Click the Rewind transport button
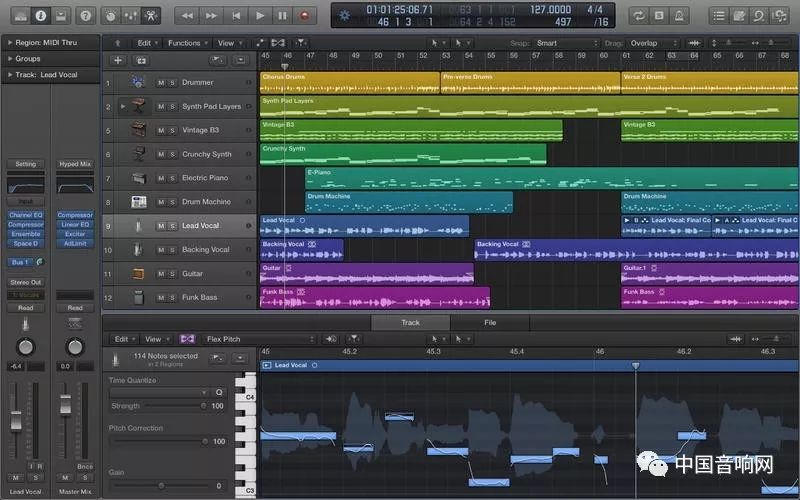800x500 pixels. [x=187, y=15]
